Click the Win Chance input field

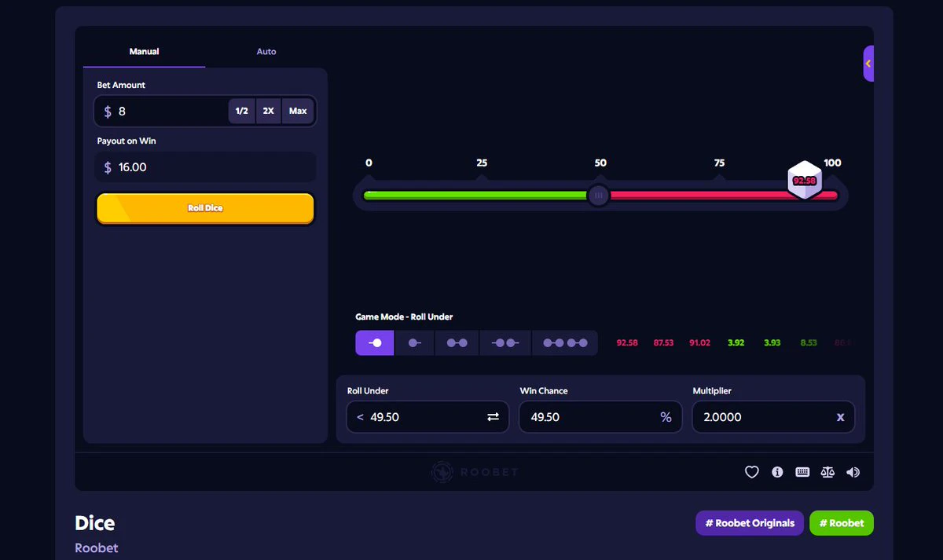tap(600, 417)
